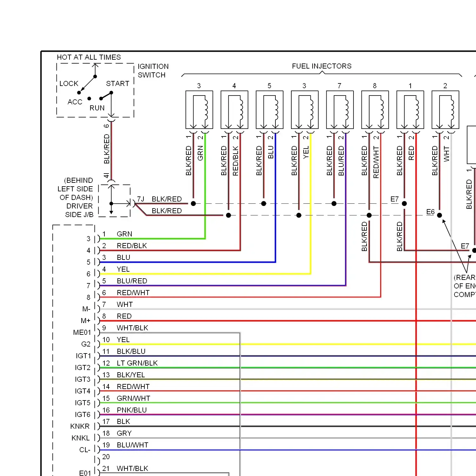Click the vertical "WHT" label under injector 2
Screen dimensions: 476x476
click(446, 154)
